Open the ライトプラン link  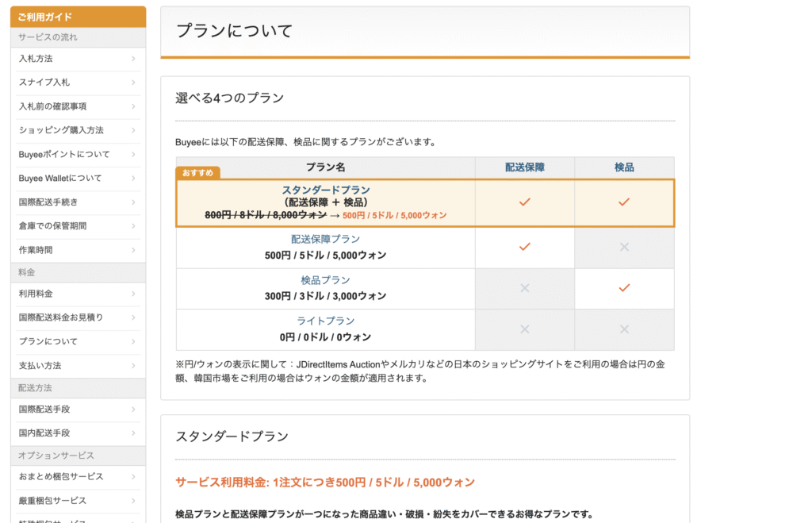(x=325, y=321)
